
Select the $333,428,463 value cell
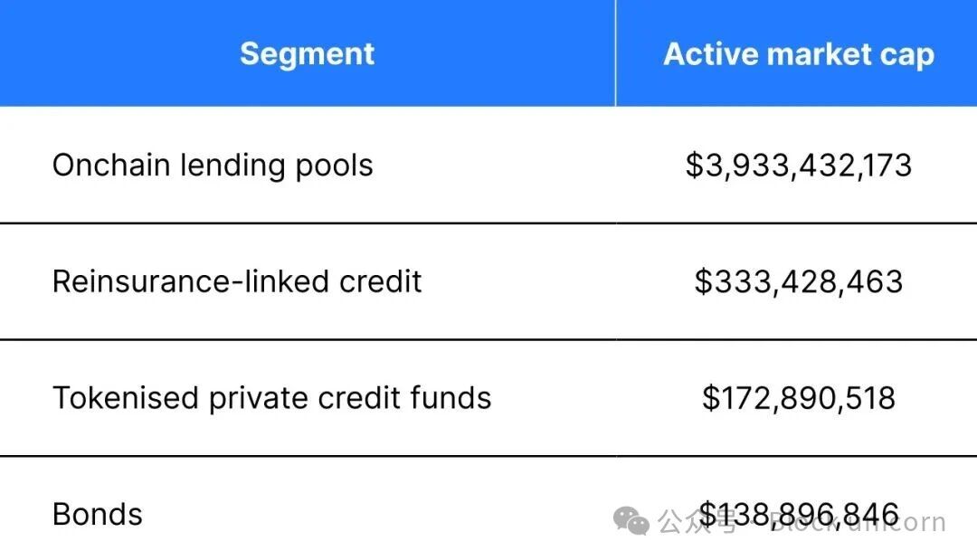click(x=798, y=281)
